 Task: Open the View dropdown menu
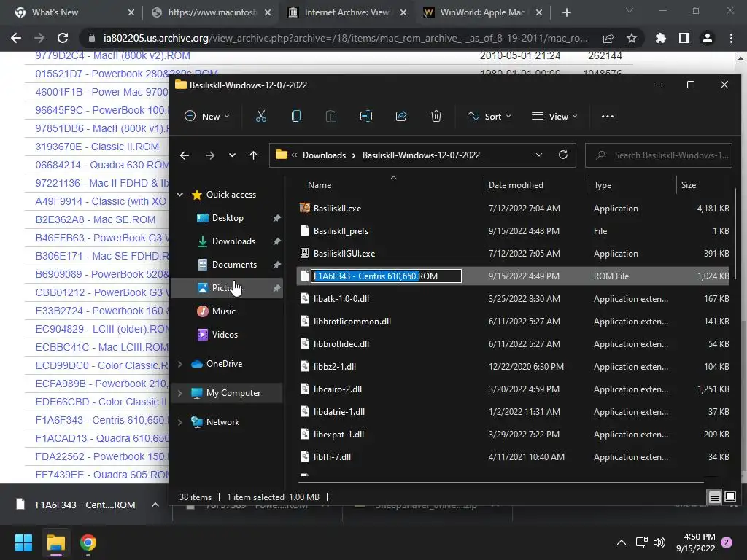coord(554,116)
